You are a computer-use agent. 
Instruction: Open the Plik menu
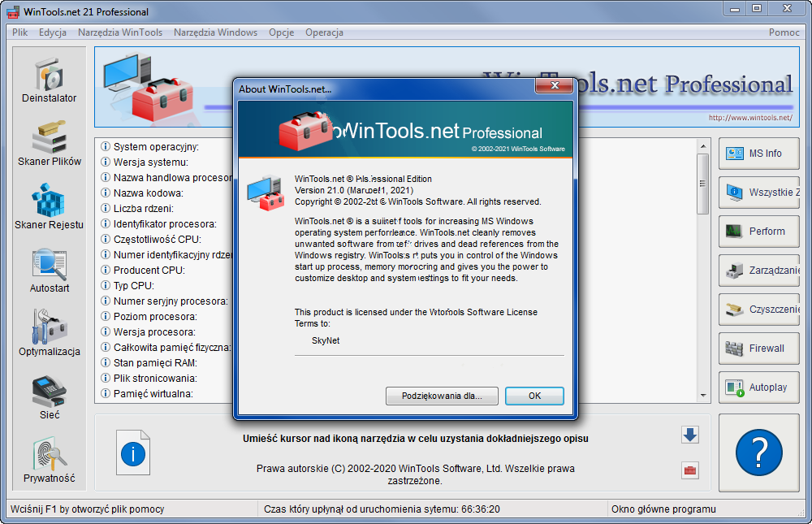click(19, 32)
